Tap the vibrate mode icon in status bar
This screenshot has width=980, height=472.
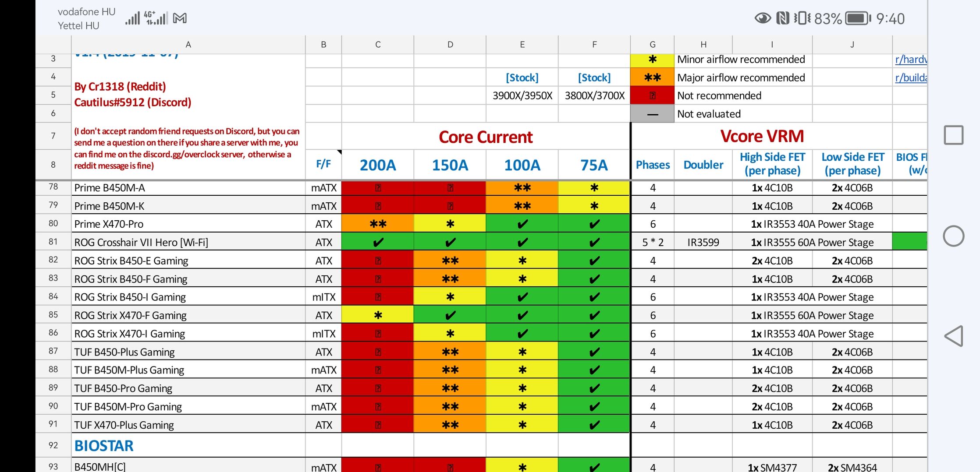pos(802,18)
